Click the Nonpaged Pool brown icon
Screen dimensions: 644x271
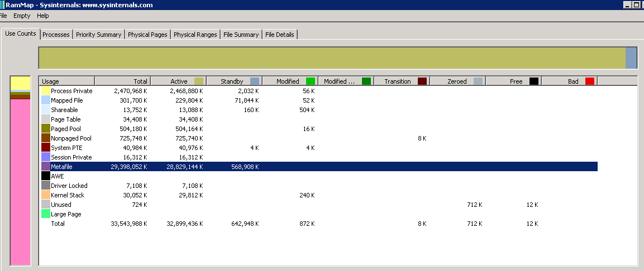coord(46,138)
